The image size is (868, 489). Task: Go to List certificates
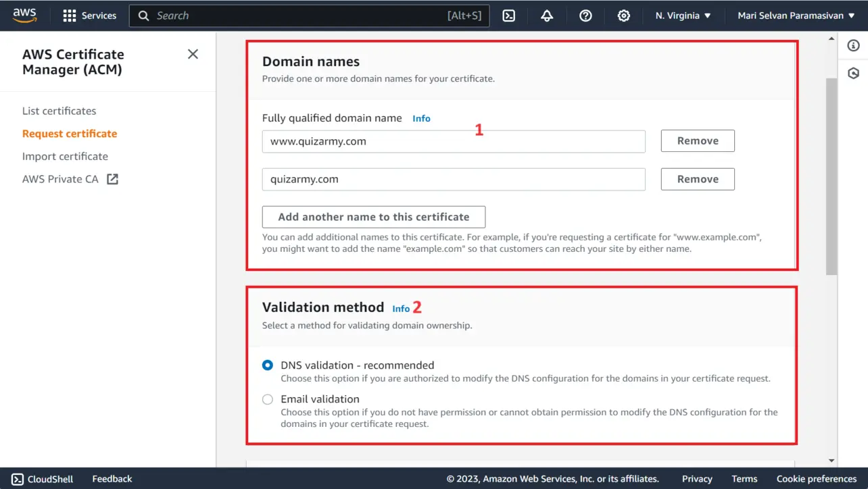point(59,111)
